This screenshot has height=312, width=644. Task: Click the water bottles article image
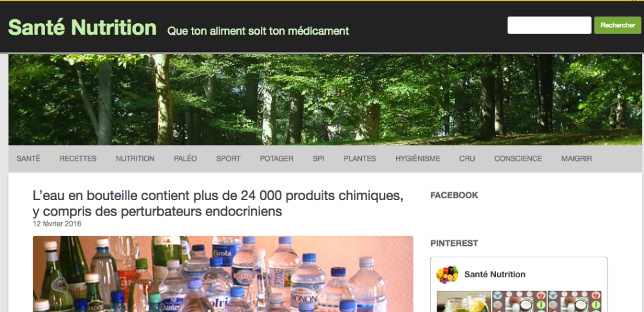(x=223, y=274)
